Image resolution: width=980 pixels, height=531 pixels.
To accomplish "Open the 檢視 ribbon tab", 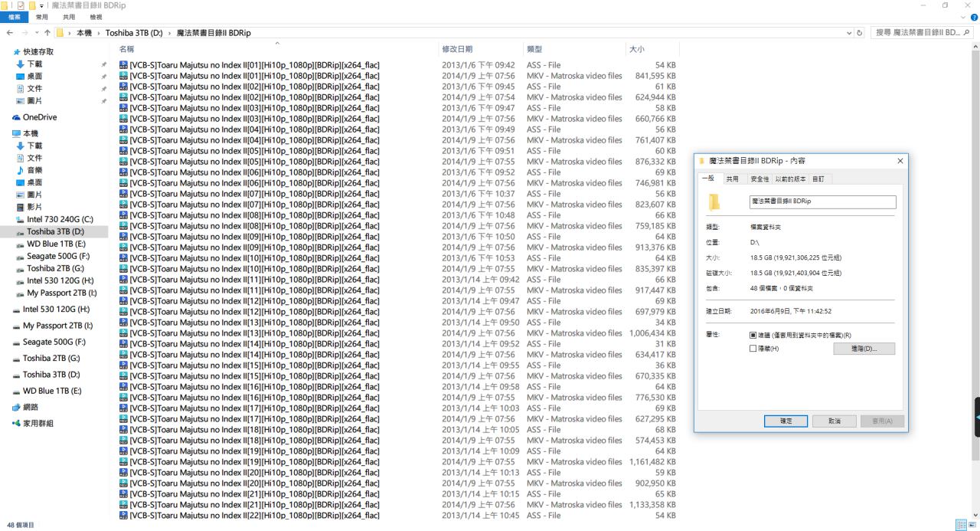I will pos(96,17).
